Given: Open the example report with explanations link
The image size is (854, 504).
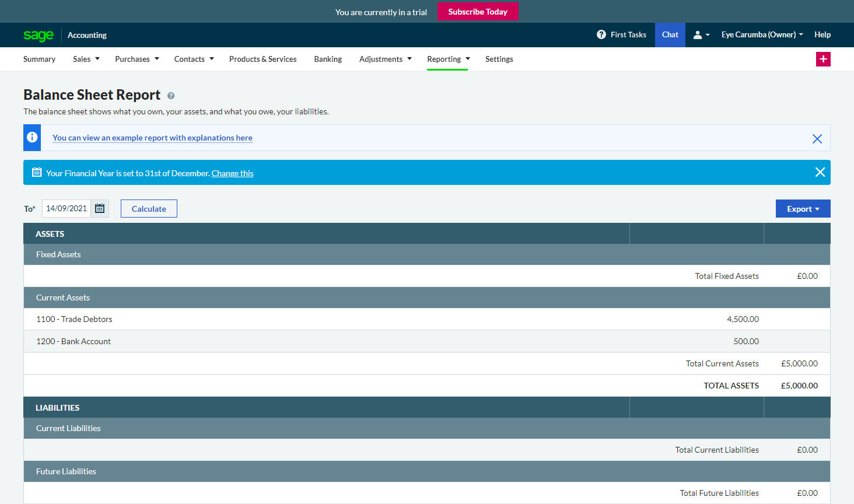Looking at the screenshot, I should coord(152,138).
